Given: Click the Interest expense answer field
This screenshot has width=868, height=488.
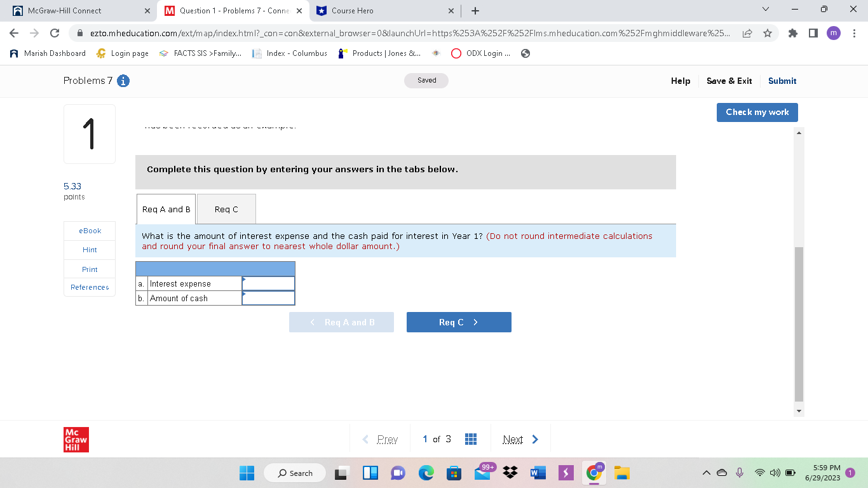Looking at the screenshot, I should [x=269, y=283].
